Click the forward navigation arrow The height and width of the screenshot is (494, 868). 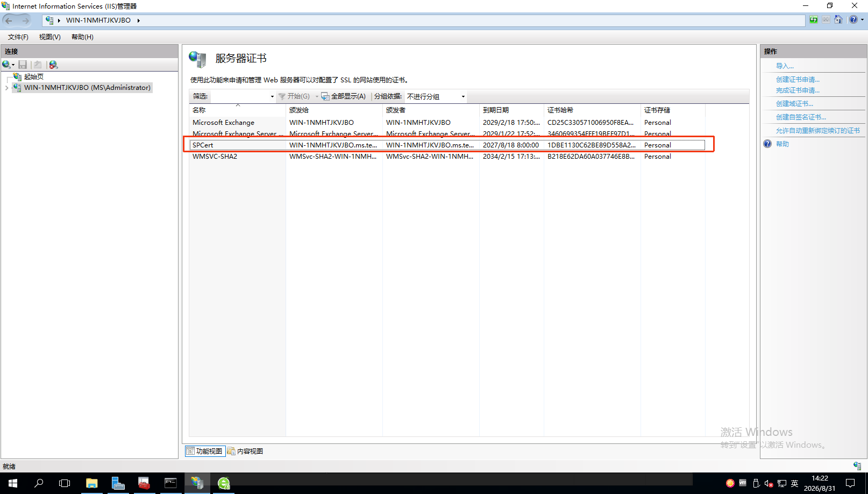coord(25,20)
